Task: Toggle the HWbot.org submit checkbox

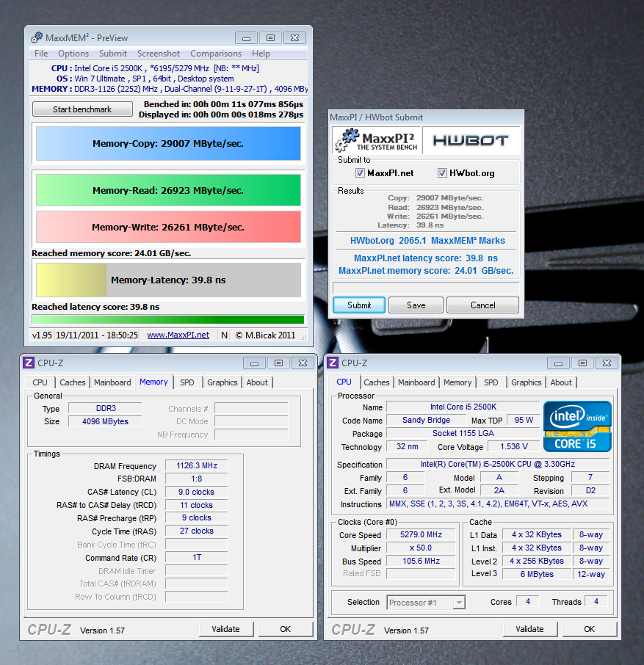Action: click(442, 173)
